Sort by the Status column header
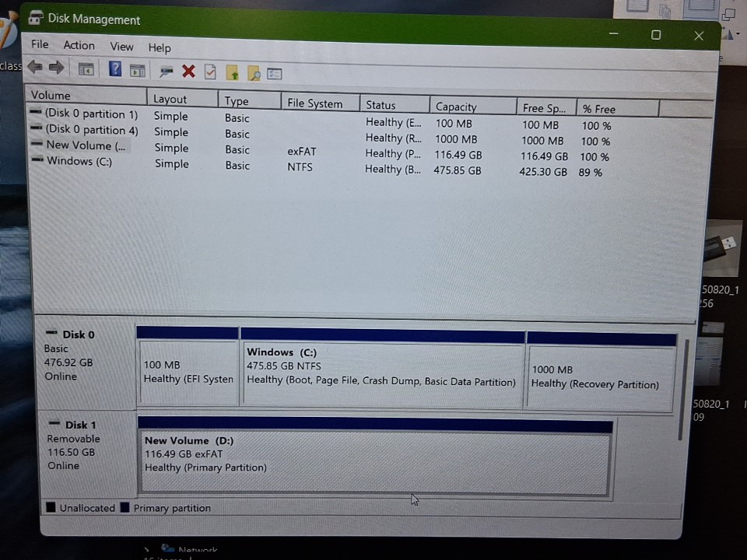The height and width of the screenshot is (560, 747). pyautogui.click(x=395, y=105)
